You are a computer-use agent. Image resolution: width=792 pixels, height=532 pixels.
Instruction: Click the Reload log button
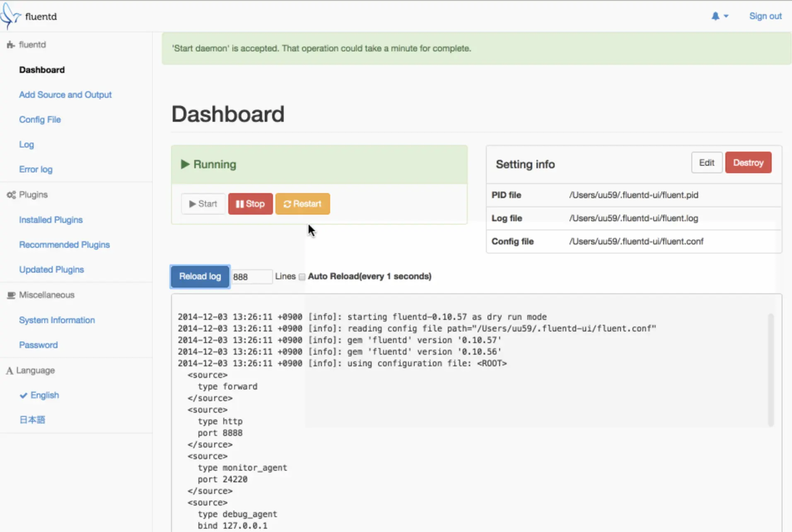pos(200,276)
